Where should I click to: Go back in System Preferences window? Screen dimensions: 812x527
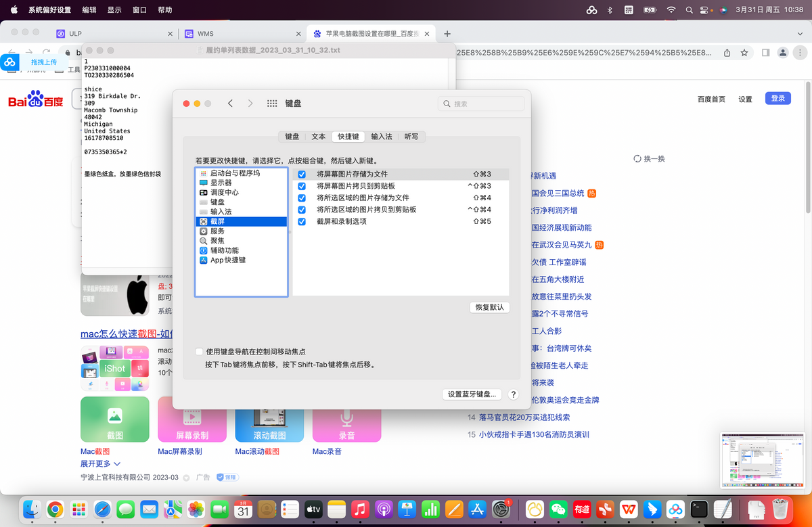coord(230,104)
